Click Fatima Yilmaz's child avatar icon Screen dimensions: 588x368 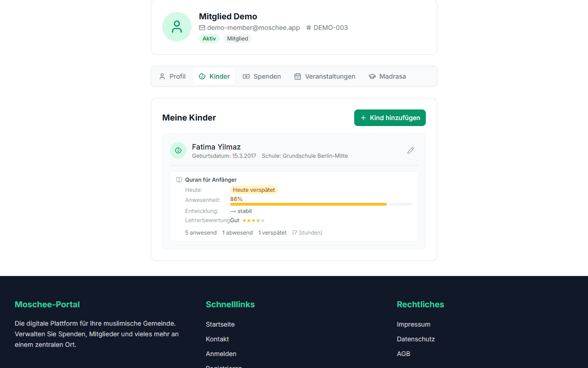(178, 150)
